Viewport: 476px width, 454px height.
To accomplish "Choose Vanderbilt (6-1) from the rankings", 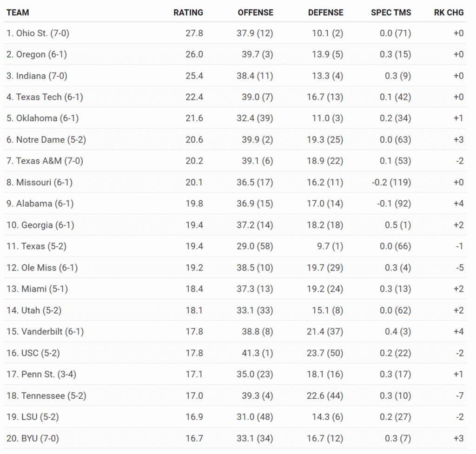I will pos(45,331).
